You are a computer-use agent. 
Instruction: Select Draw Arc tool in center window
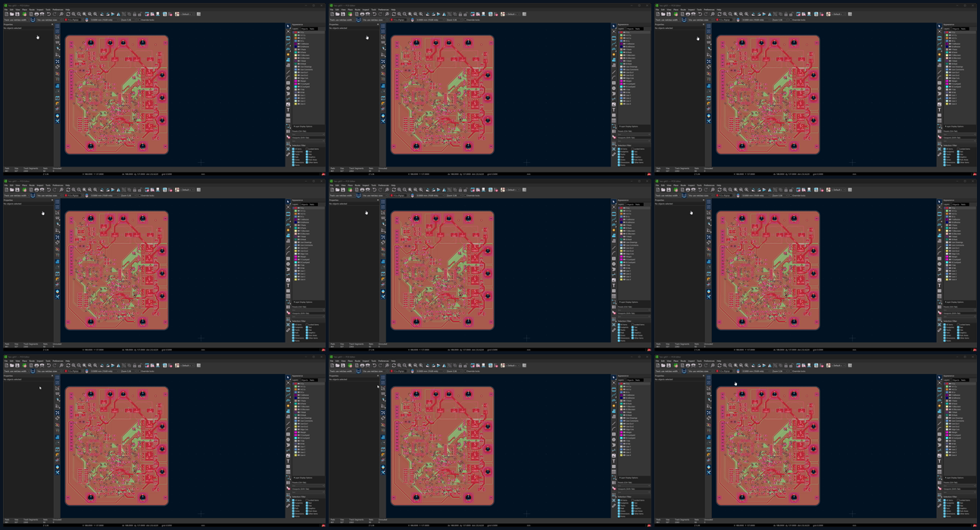[x=614, y=253]
